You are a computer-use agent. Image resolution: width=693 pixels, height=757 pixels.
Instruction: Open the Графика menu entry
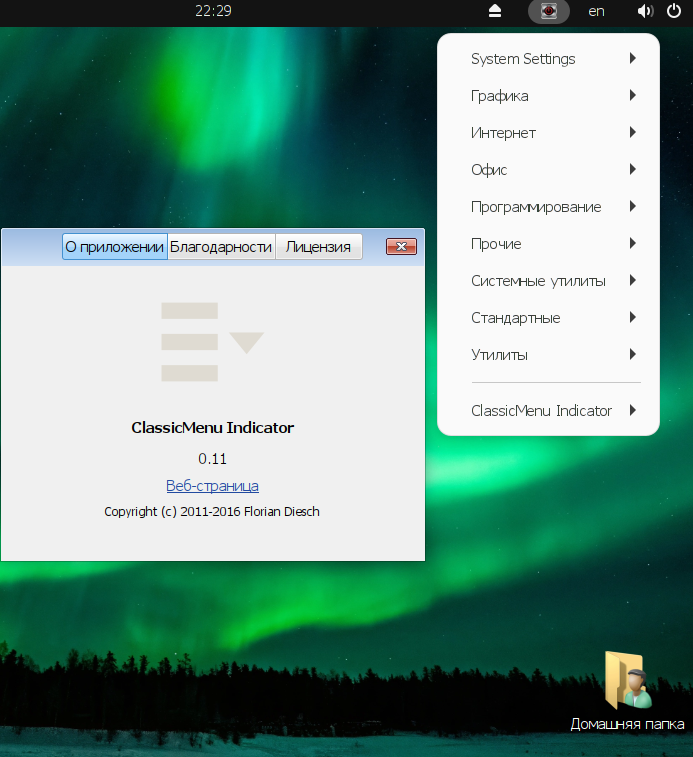pyautogui.click(x=548, y=96)
